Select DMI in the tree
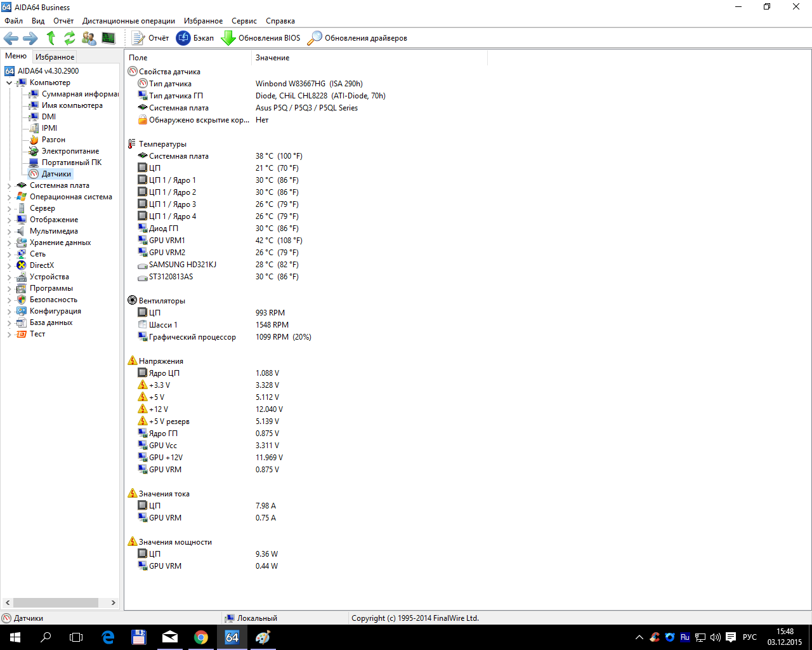812x650 pixels. click(x=49, y=117)
